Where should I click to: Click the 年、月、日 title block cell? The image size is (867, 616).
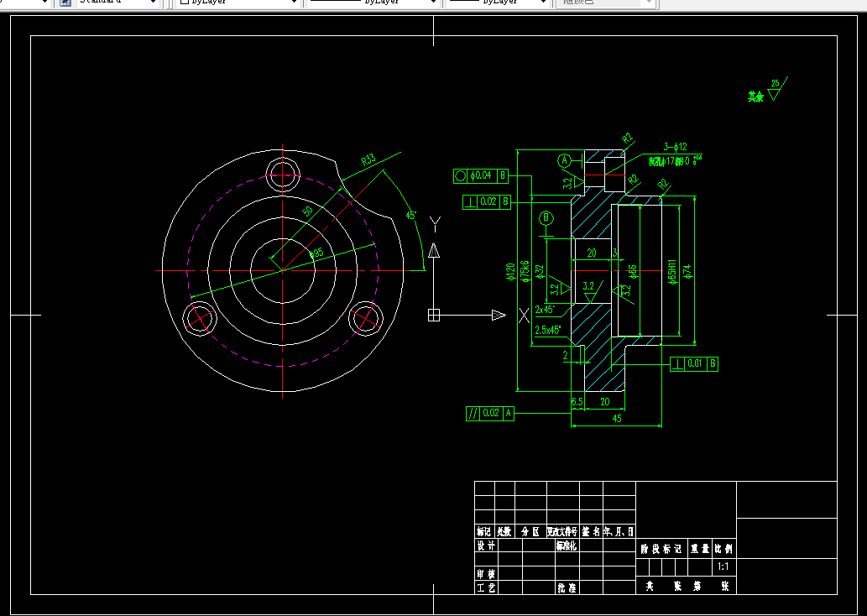point(619,532)
